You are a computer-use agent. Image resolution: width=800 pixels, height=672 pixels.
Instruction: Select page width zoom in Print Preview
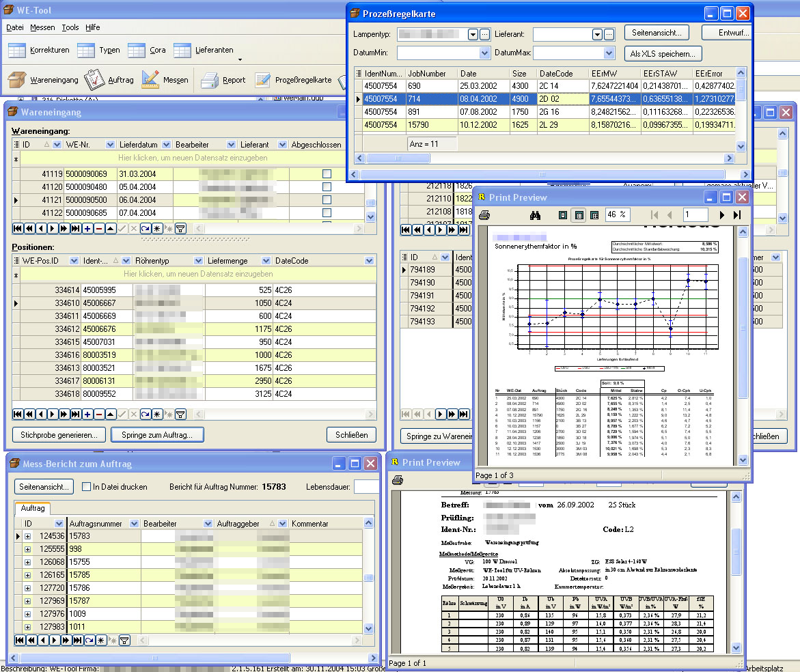click(579, 215)
